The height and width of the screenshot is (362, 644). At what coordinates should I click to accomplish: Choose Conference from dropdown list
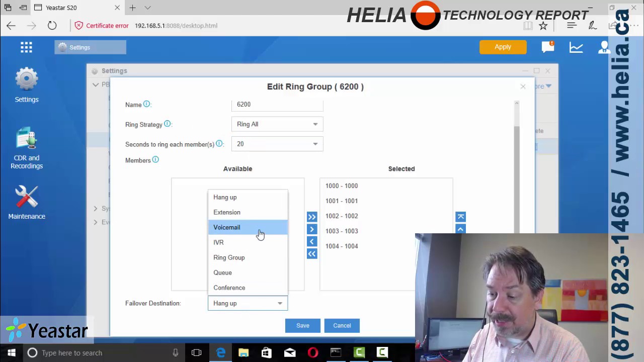(x=248, y=288)
